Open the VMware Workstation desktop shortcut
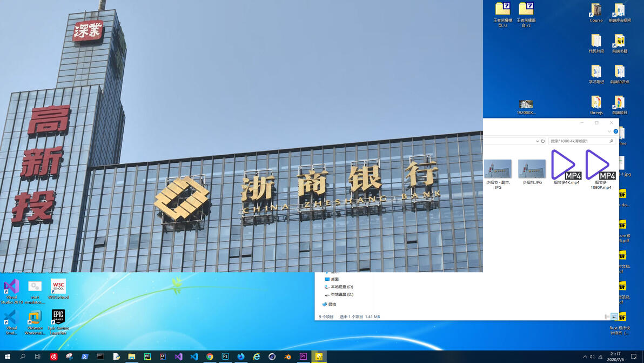The height and width of the screenshot is (363, 644). [35, 322]
